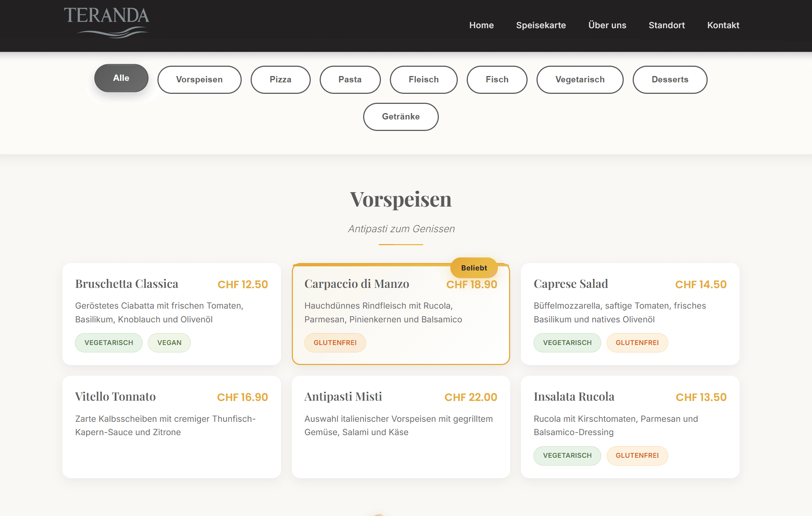
Task: Click the Beliebt badge on Carpaccio di Manzo
Action: tap(474, 267)
